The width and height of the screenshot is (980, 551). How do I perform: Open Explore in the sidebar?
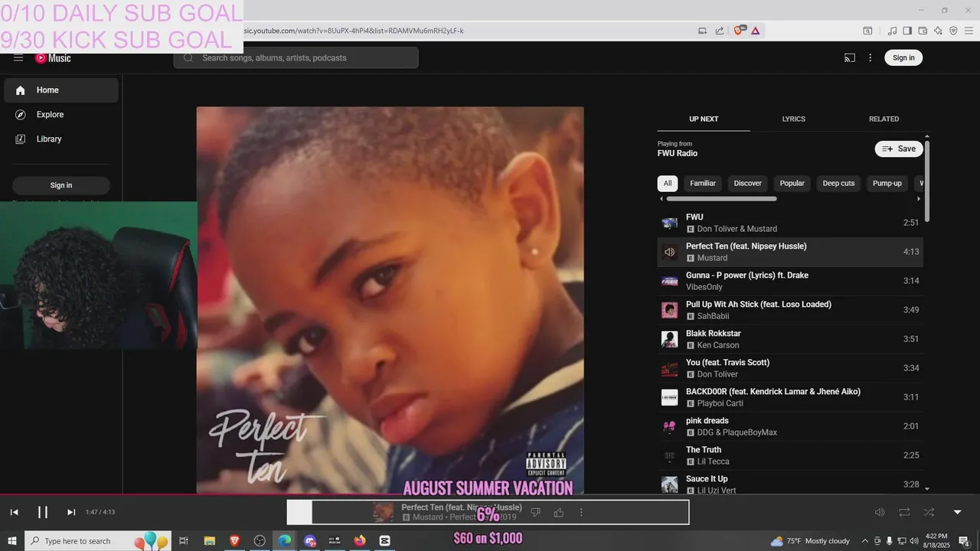point(61,115)
